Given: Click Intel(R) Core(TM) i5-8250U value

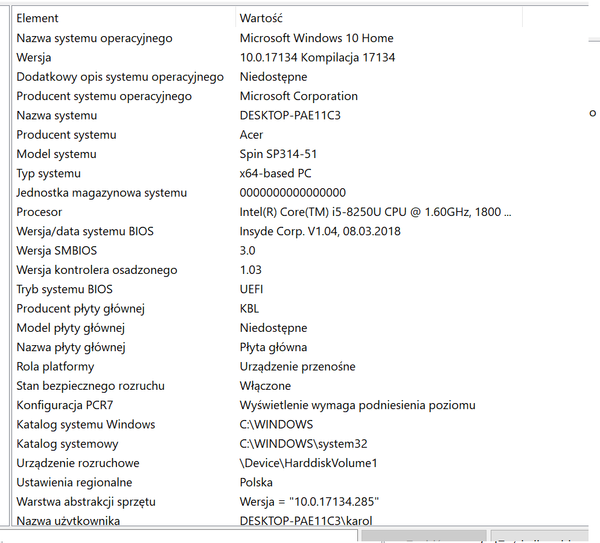Looking at the screenshot, I should [375, 212].
